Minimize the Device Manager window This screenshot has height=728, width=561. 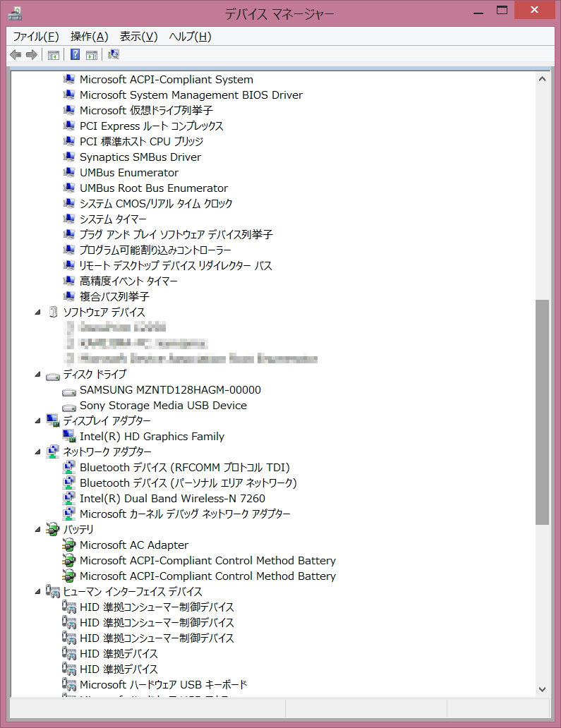click(x=478, y=11)
